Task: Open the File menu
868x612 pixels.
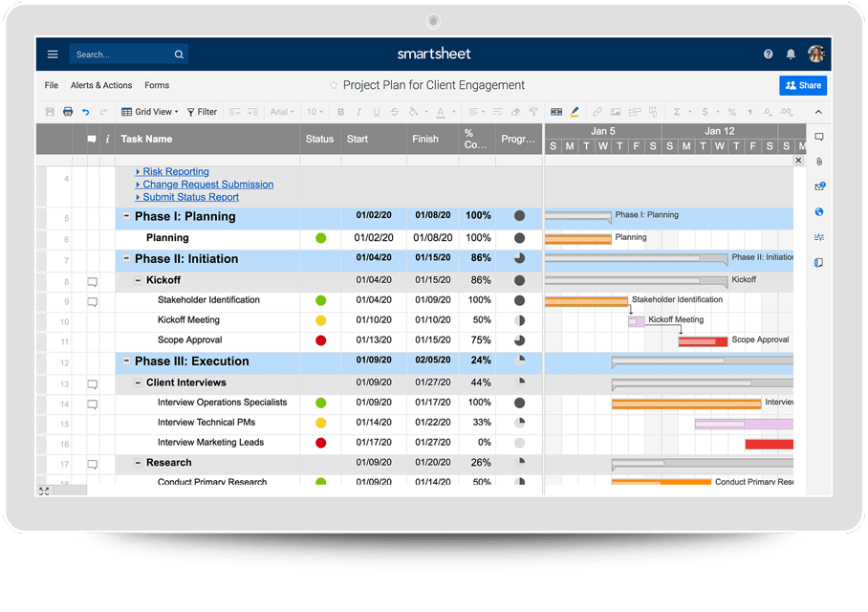Action: 51,85
